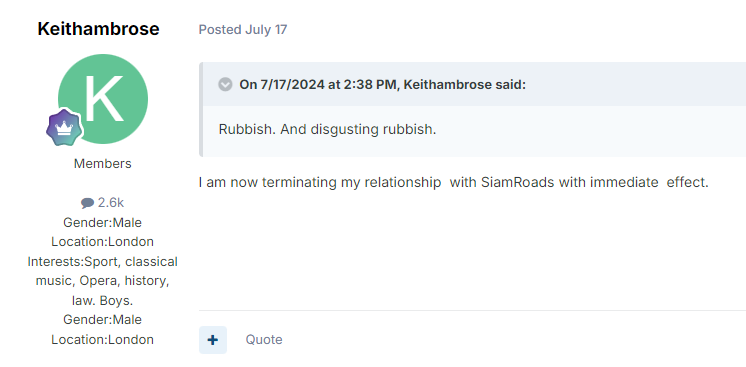
Task: Click the "music, Opera, history," interests line
Action: pyautogui.click(x=103, y=281)
